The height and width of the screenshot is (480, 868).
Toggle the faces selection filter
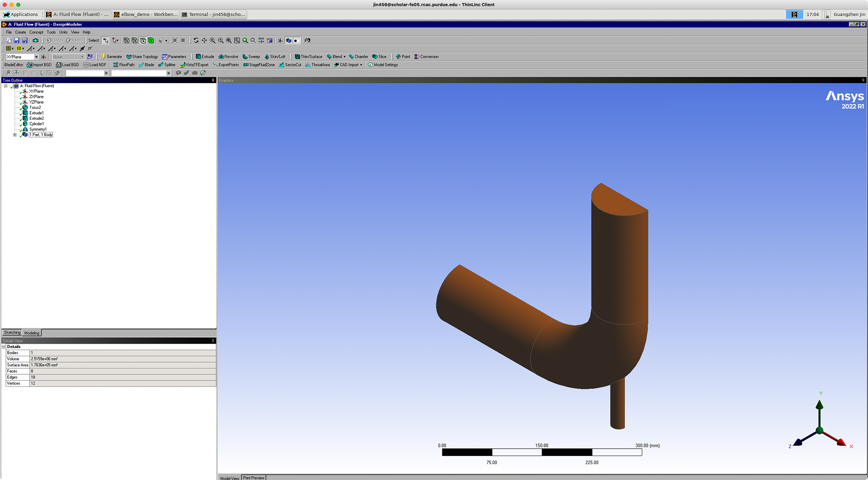(x=143, y=40)
